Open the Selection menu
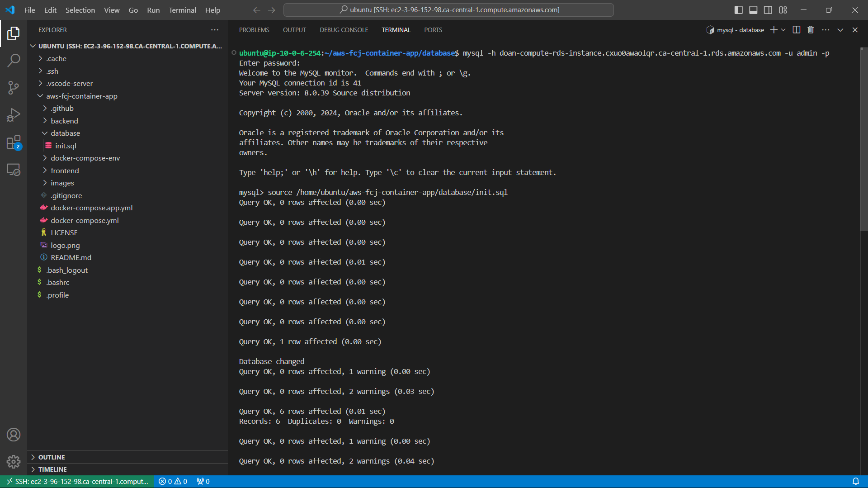This screenshot has width=868, height=488. pos(80,10)
